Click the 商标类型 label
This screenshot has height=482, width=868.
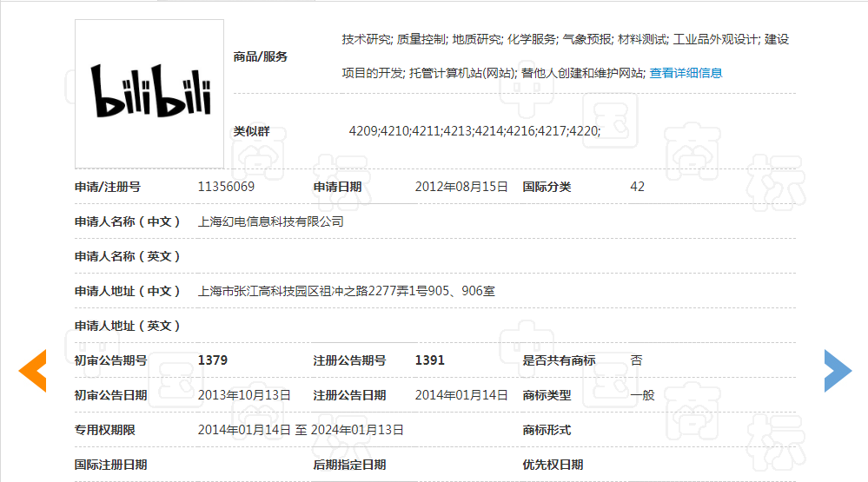pyautogui.click(x=547, y=395)
